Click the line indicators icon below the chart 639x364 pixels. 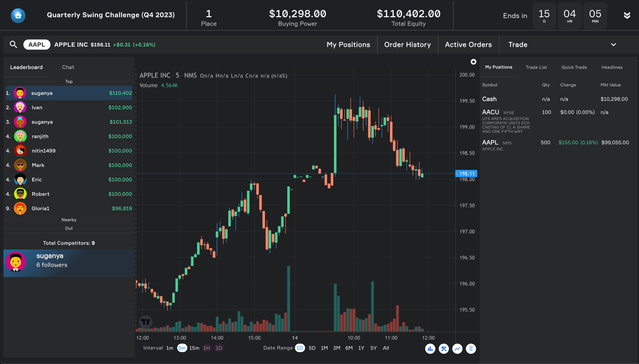pyautogui.click(x=457, y=349)
